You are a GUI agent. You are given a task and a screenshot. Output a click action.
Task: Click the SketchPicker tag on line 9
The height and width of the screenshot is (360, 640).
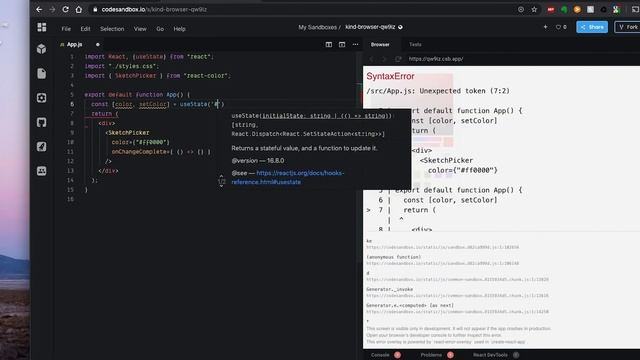(127, 133)
